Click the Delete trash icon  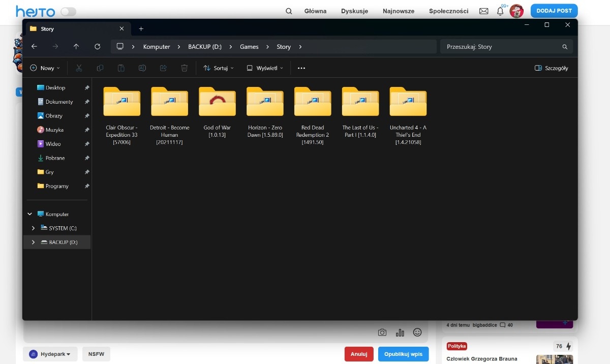pyautogui.click(x=185, y=68)
